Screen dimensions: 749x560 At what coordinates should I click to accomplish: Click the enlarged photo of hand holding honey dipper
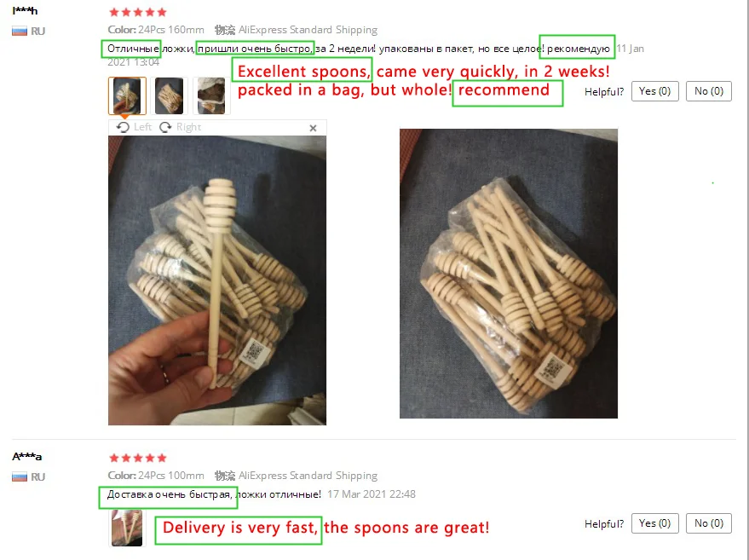(217, 280)
